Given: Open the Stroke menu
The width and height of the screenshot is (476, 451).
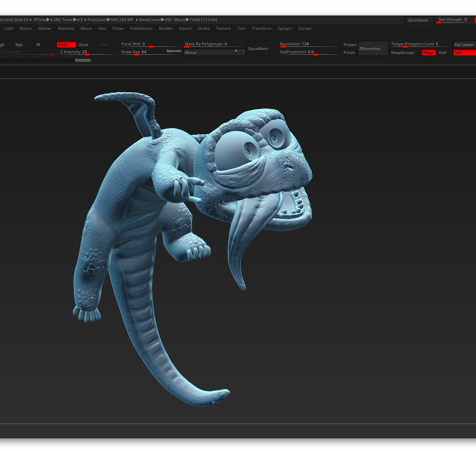Looking at the screenshot, I should (204, 29).
